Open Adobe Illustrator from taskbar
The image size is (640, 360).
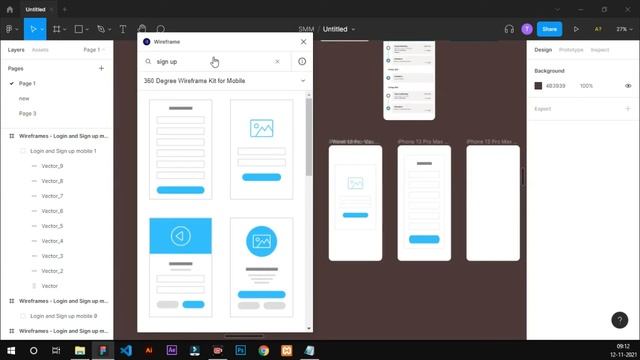[x=149, y=351]
